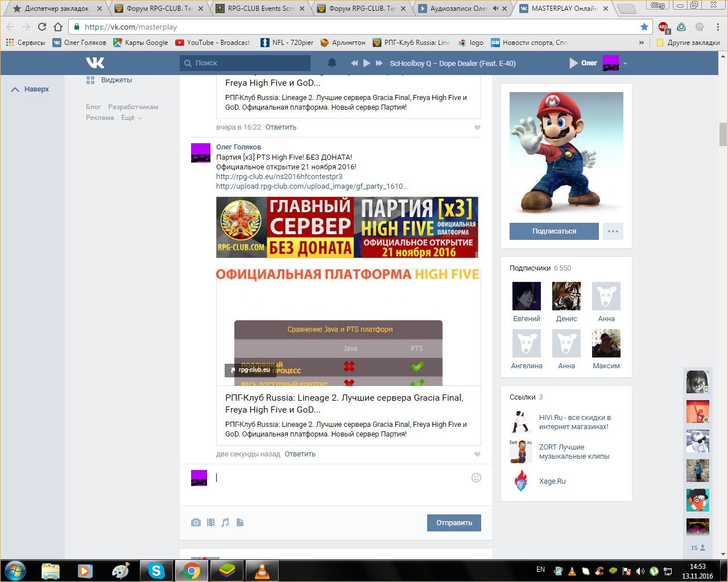Open Adblock extension icon

tap(664, 27)
